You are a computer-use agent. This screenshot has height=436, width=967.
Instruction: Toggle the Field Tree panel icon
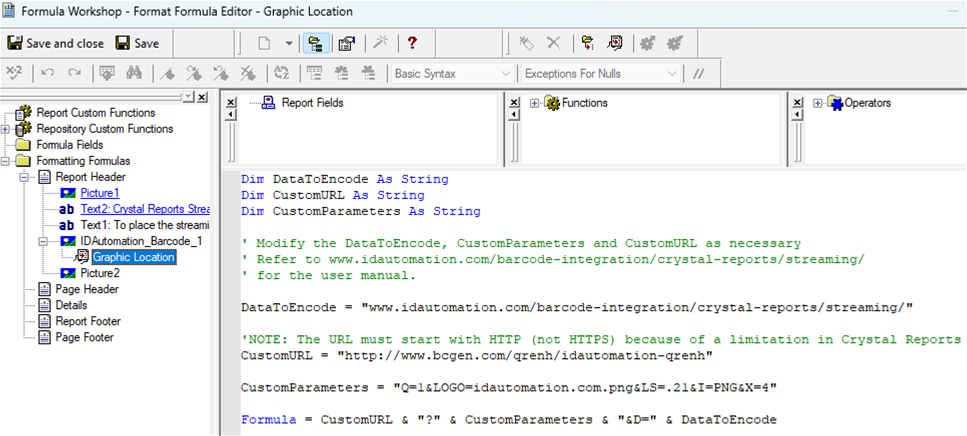click(x=315, y=73)
